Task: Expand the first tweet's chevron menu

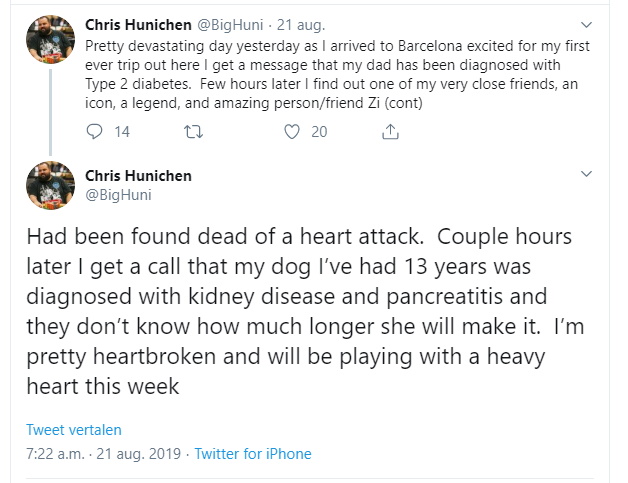Action: [x=586, y=25]
